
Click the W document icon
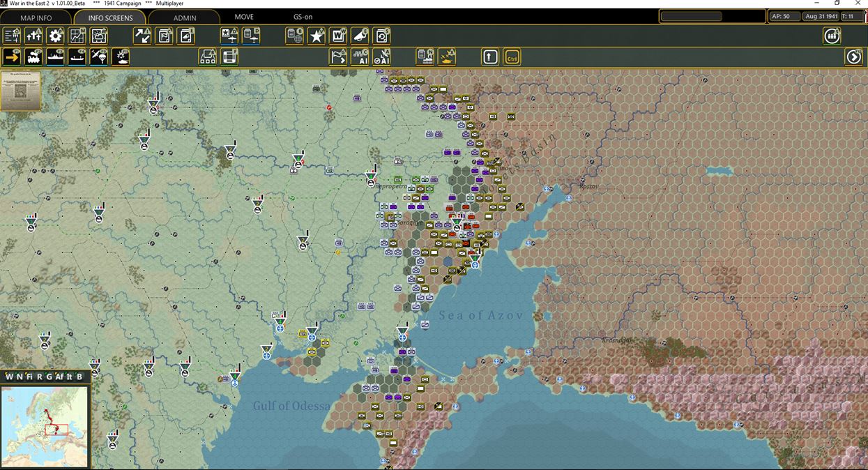coord(338,36)
